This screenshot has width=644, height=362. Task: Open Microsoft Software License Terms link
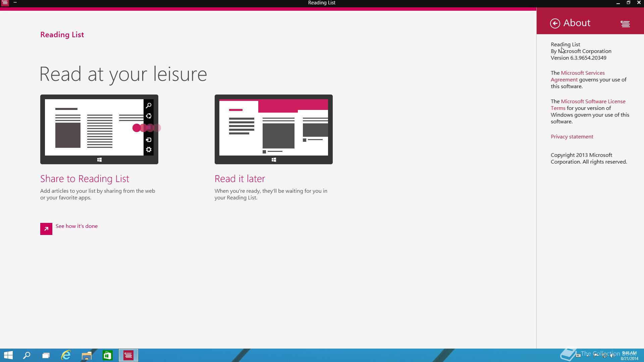tap(588, 105)
